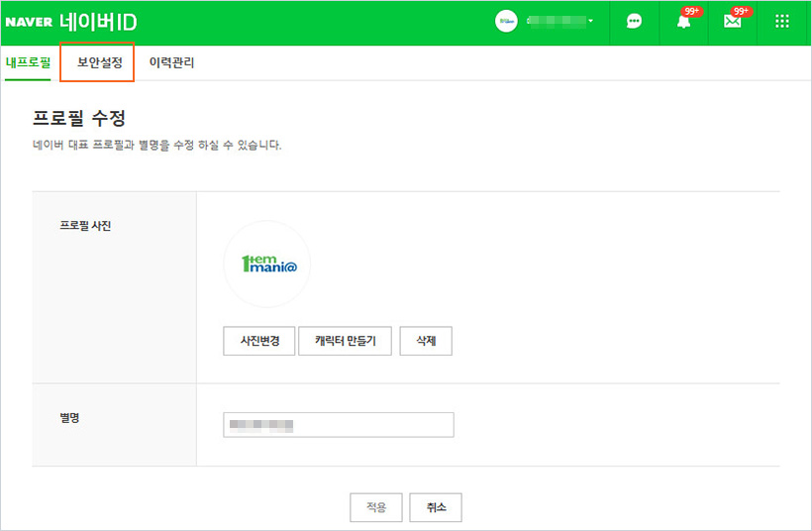Viewport: 812px width, 531px height.
Task: Switch to the 내프로필 tab
Action: point(27,62)
